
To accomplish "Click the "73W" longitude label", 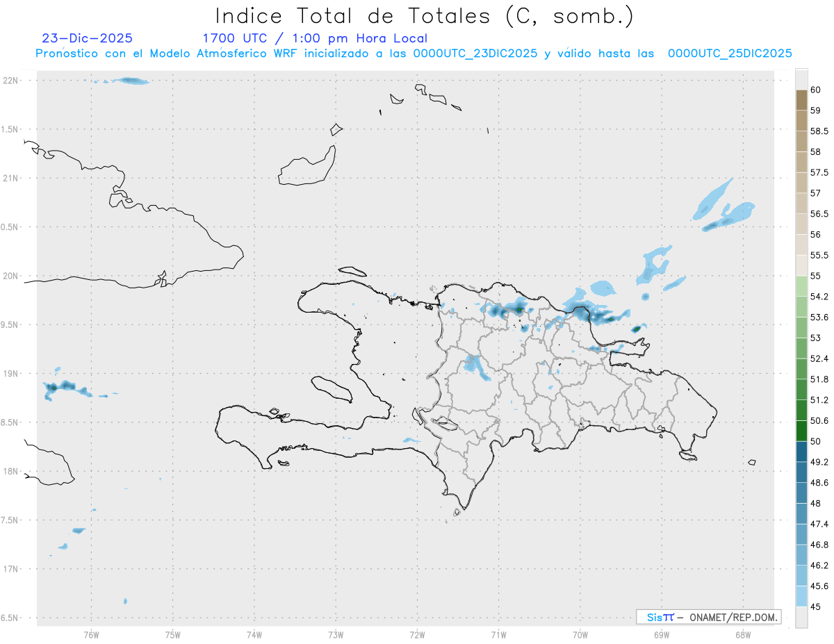I will [x=336, y=634].
